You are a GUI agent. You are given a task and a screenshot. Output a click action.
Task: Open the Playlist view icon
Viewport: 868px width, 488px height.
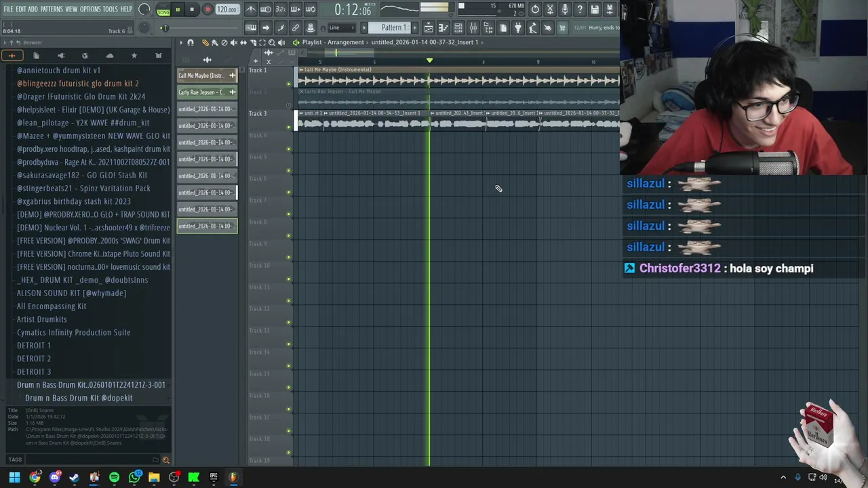click(x=429, y=28)
